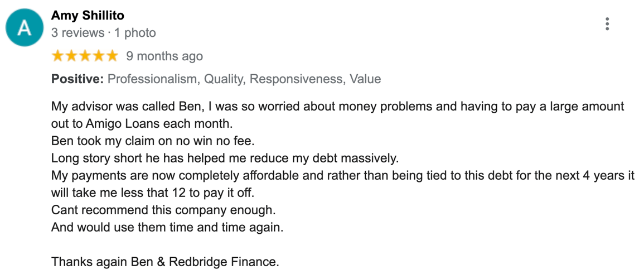Open the three-dot more options menu

(x=607, y=24)
